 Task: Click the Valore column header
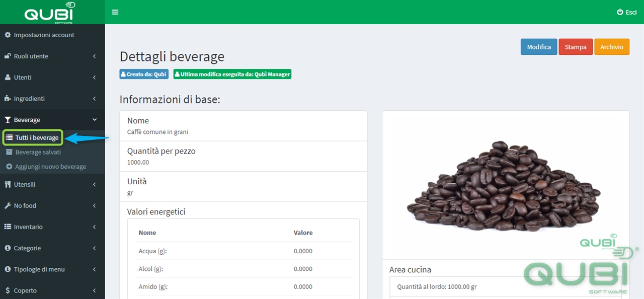click(303, 233)
